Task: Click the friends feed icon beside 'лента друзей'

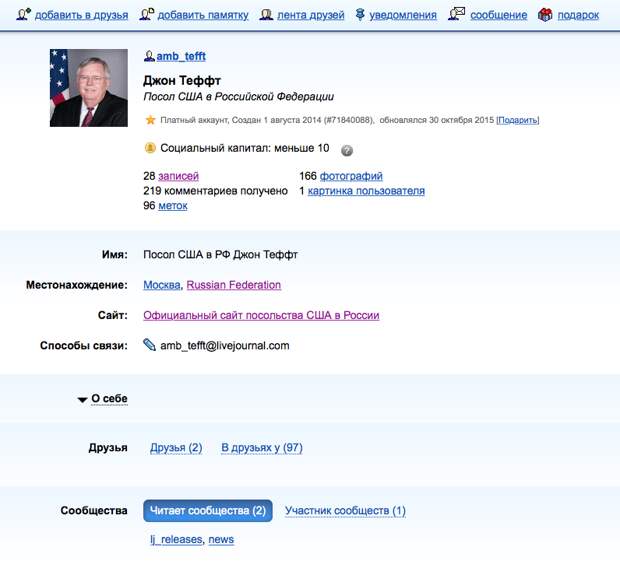Action: point(266,15)
